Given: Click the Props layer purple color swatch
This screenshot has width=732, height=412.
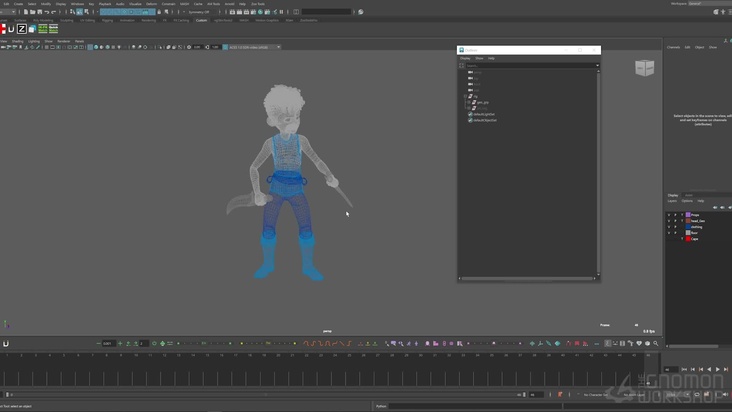Looking at the screenshot, I should click(x=688, y=215).
